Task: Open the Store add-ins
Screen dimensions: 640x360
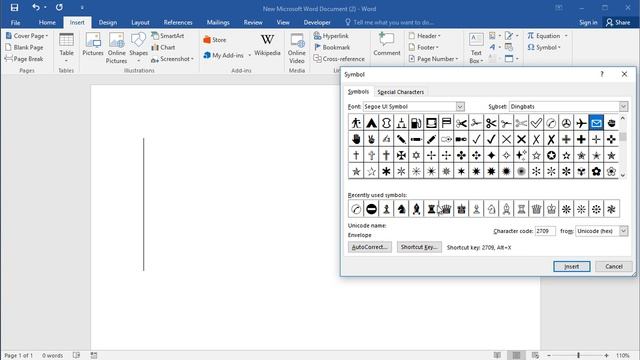Action: point(215,40)
